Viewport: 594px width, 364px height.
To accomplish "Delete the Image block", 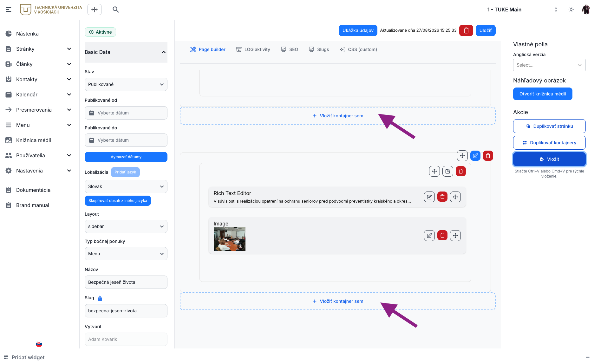I will click(442, 236).
